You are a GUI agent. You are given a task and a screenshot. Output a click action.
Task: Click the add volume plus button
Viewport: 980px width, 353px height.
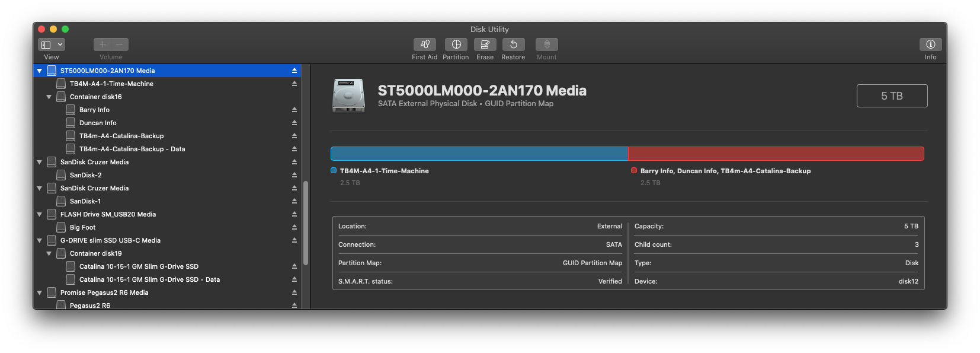(x=103, y=44)
